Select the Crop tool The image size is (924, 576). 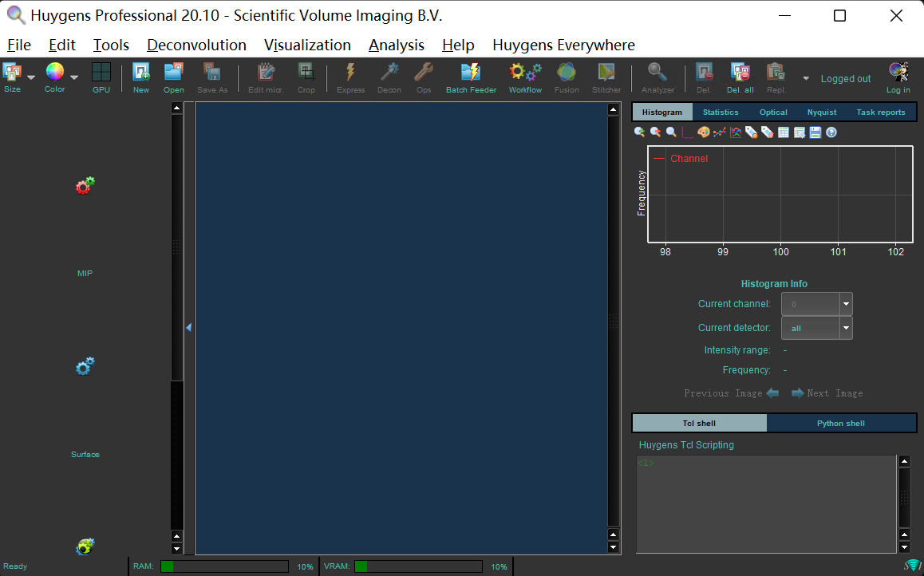click(x=306, y=72)
